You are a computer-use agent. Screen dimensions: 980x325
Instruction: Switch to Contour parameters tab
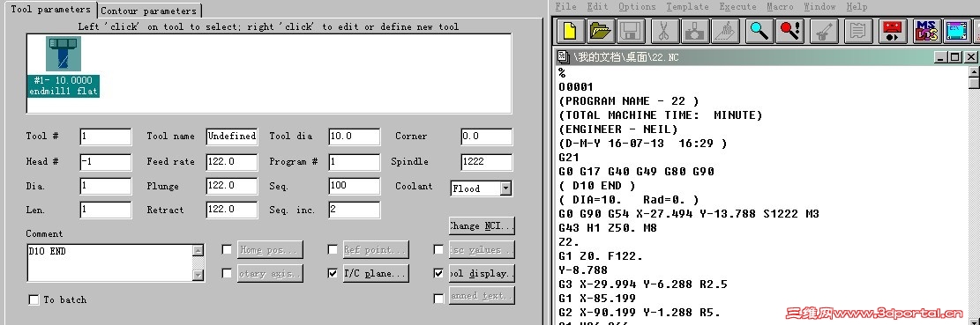pyautogui.click(x=149, y=11)
